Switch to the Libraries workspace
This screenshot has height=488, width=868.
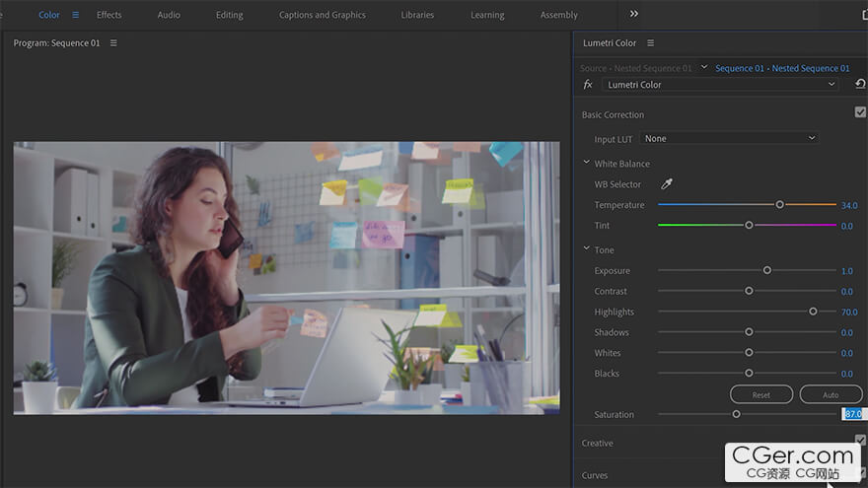tap(417, 15)
